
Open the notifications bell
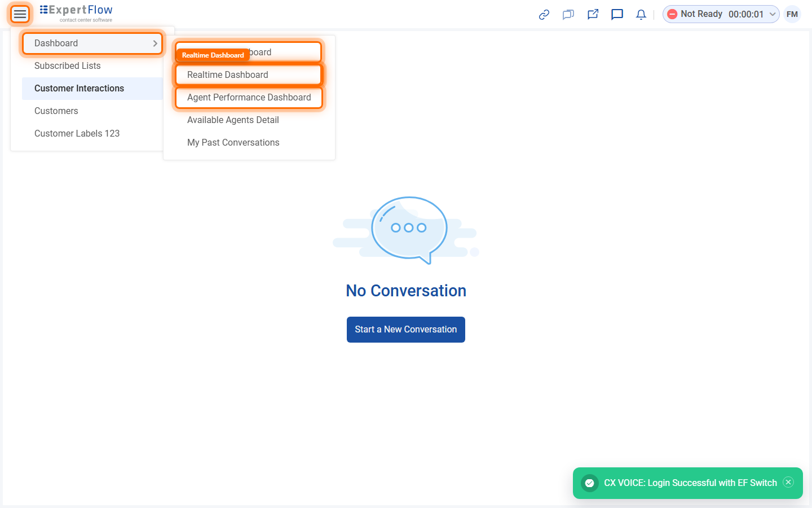click(x=641, y=15)
